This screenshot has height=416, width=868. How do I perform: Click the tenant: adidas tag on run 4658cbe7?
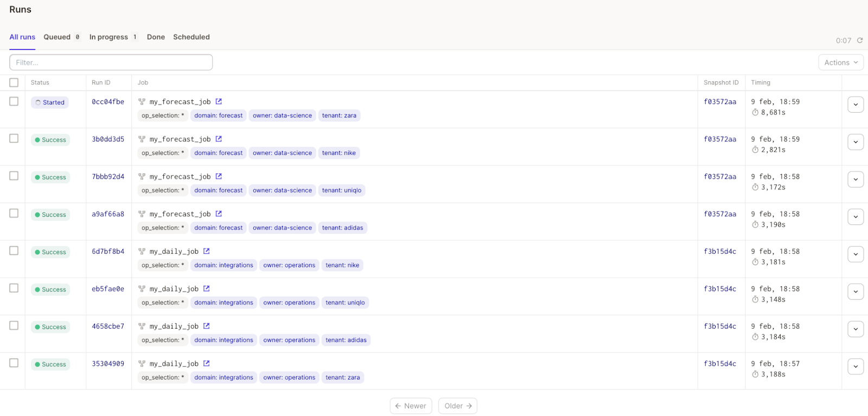coord(346,340)
